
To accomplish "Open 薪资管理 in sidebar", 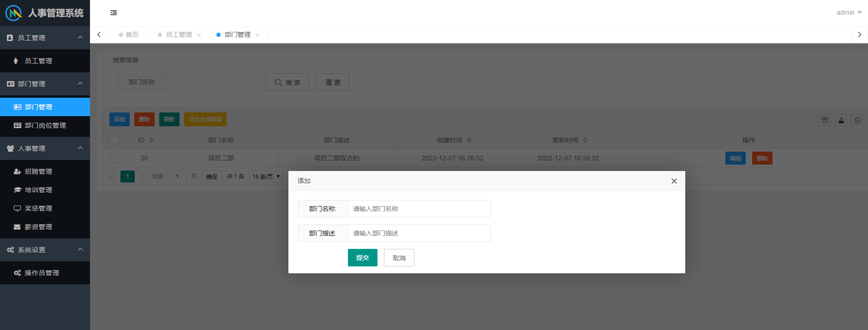I will (45, 227).
